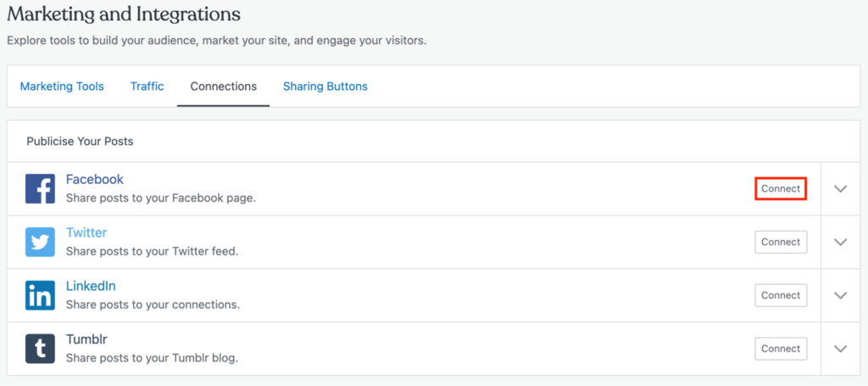Go to the Sharing Buttons tab
This screenshot has height=386, width=868.
(325, 87)
